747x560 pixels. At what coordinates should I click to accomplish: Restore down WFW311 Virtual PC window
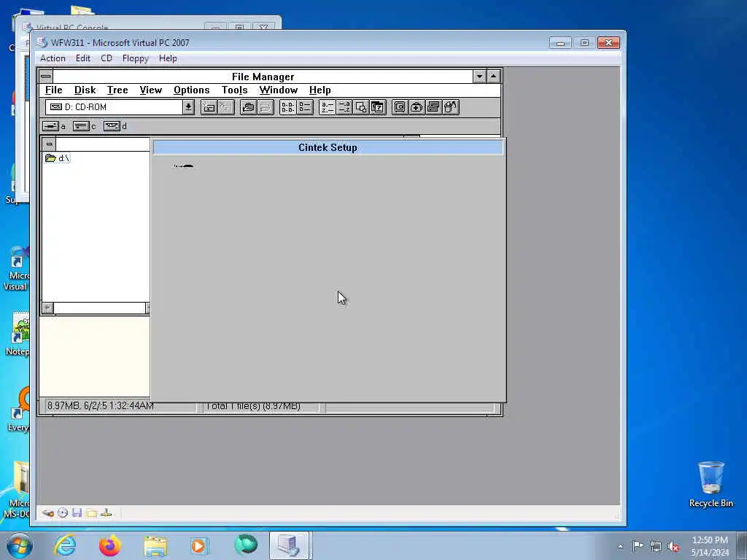[584, 43]
